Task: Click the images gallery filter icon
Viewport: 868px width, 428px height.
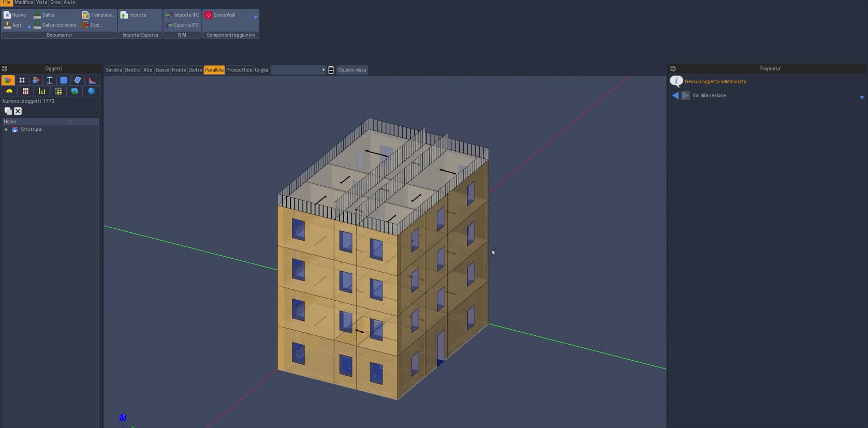Action: pyautogui.click(x=75, y=91)
